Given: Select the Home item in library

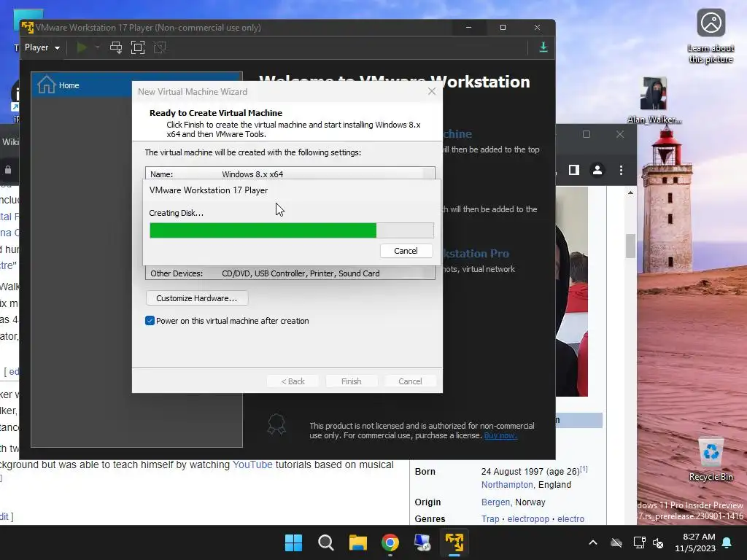Looking at the screenshot, I should (x=136, y=85).
